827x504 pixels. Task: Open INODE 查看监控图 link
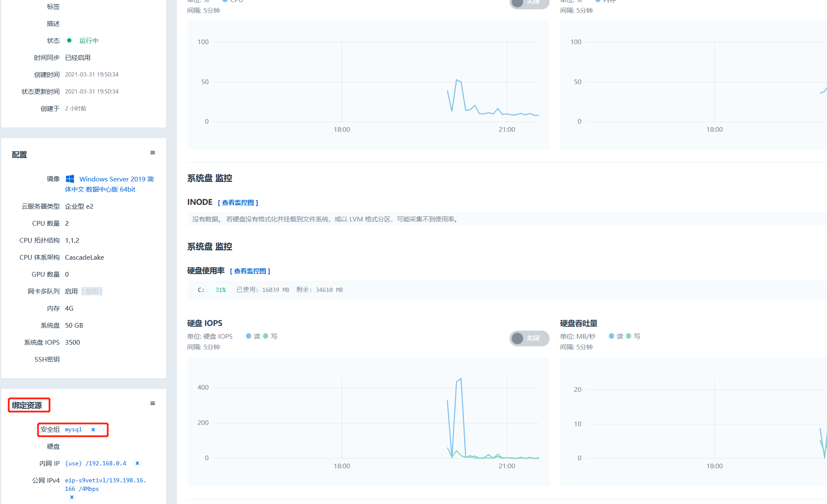[x=238, y=203]
